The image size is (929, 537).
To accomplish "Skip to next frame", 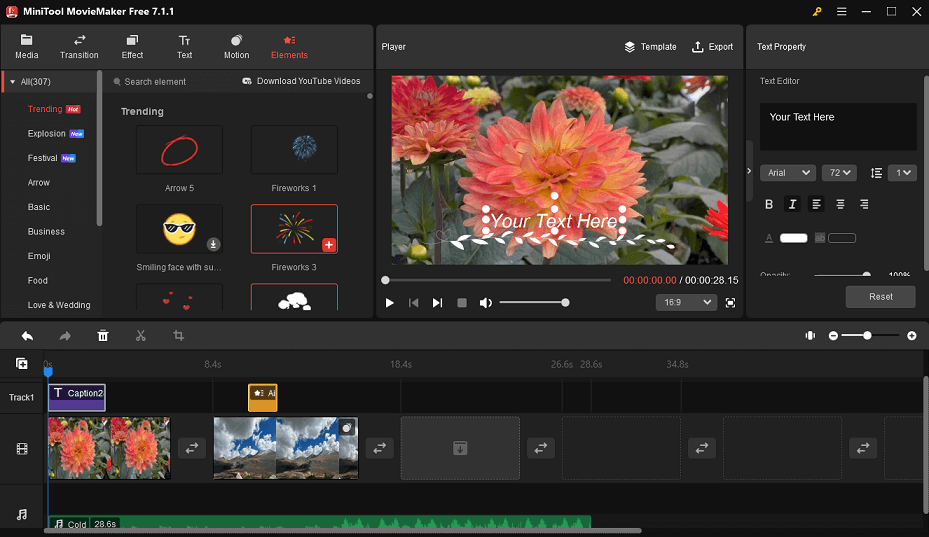I will point(437,303).
